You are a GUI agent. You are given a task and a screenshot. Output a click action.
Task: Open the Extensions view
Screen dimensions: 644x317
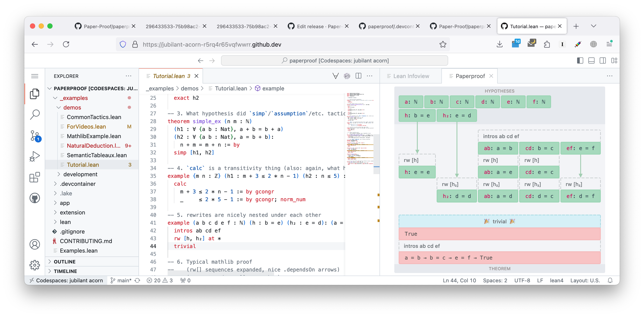[x=35, y=177]
